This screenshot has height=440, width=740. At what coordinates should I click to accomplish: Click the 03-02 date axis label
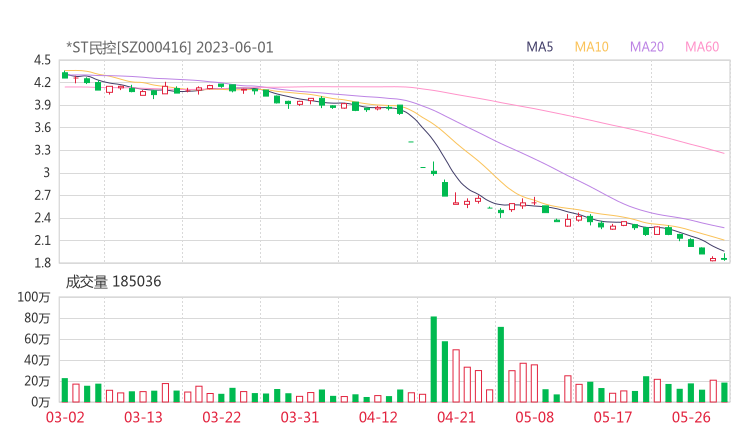(65, 417)
